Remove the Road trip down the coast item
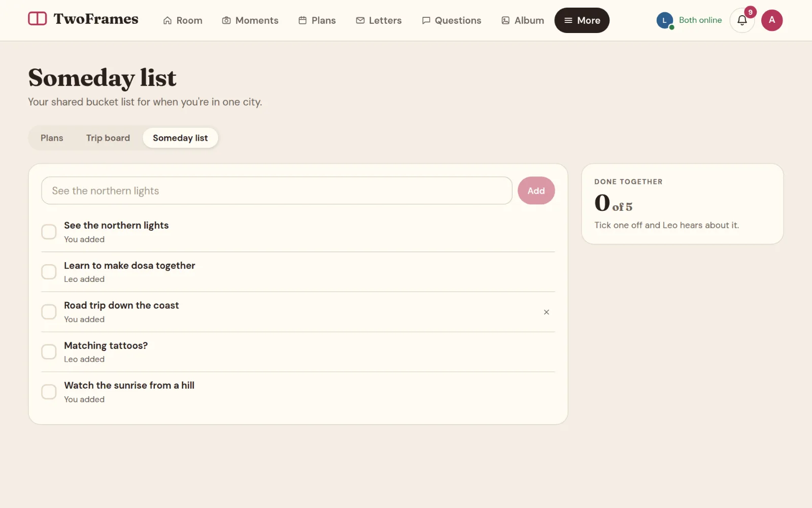This screenshot has width=812, height=508. pos(546,312)
